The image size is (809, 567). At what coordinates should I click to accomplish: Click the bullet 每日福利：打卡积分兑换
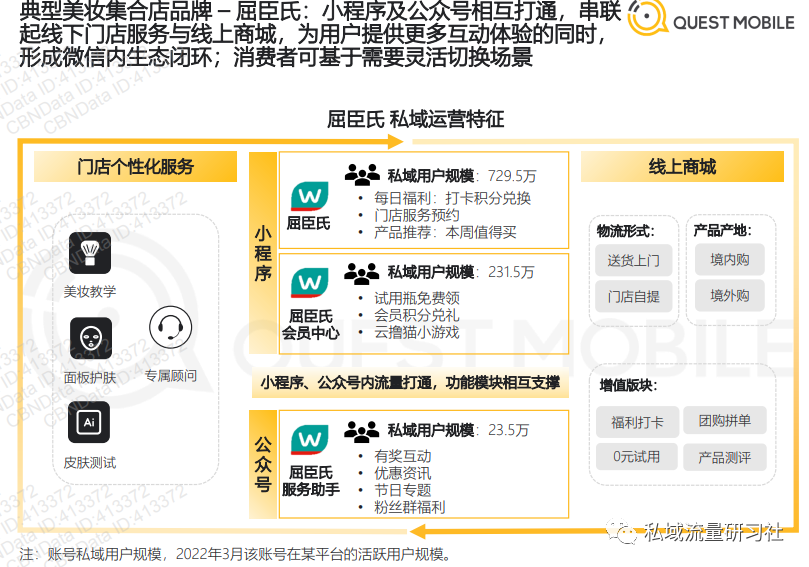pyautogui.click(x=452, y=198)
